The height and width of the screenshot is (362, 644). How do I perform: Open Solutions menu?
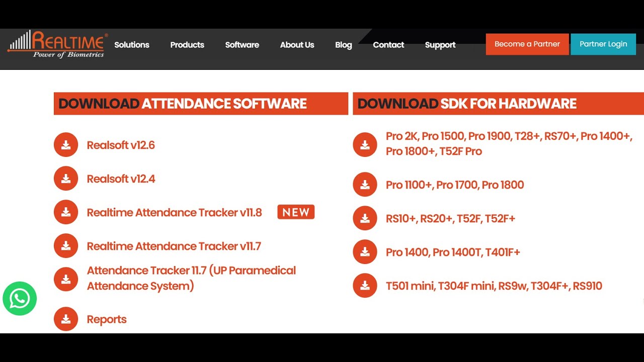coord(132,45)
